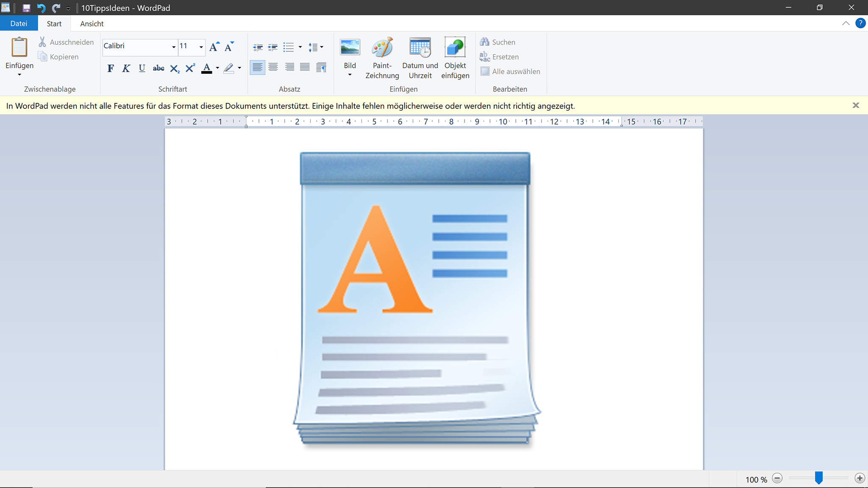Toggle underline formatting
Image resolution: width=868 pixels, height=488 pixels.
pyautogui.click(x=142, y=68)
